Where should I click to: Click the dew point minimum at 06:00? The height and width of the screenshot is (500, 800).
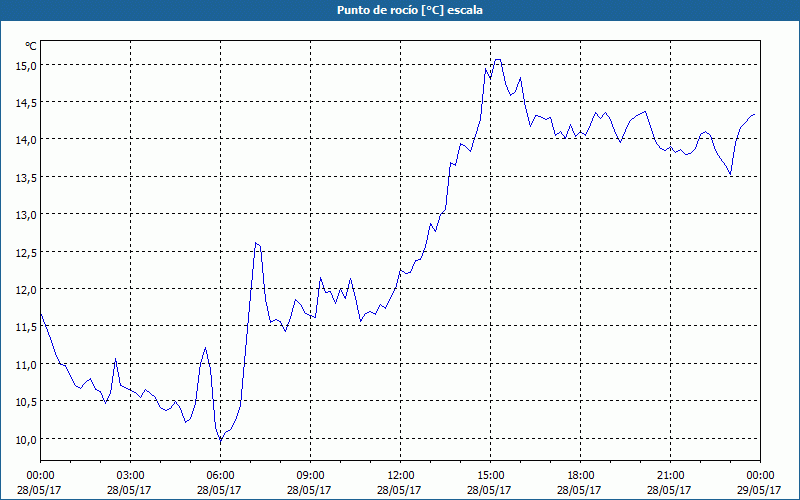[220, 440]
